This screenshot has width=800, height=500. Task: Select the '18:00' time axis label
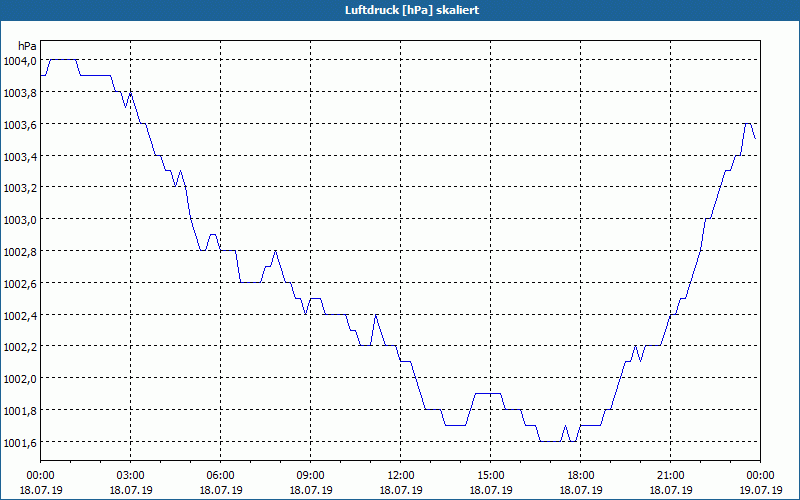(x=581, y=476)
